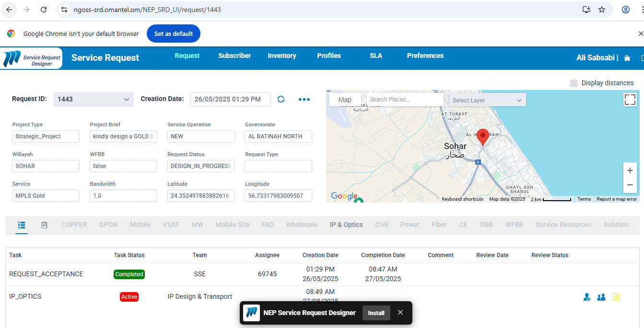Click the yellow complete-task checkmark icon
This screenshot has height=328, width=644.
pos(616,297)
